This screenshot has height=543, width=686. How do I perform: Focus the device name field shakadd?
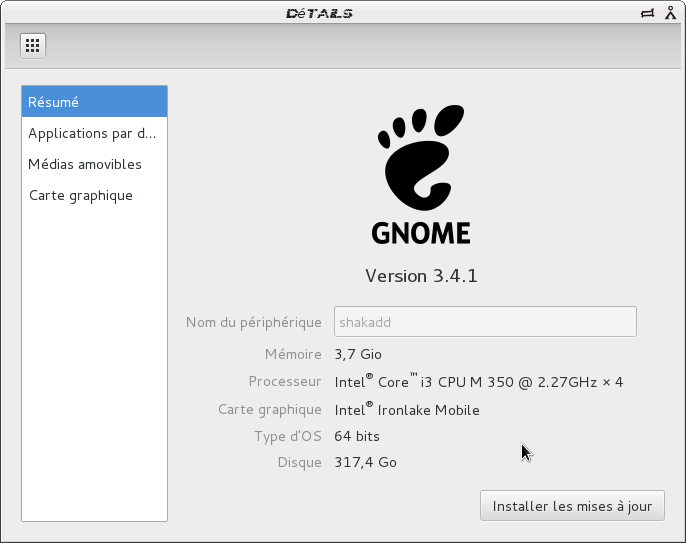[x=485, y=322]
